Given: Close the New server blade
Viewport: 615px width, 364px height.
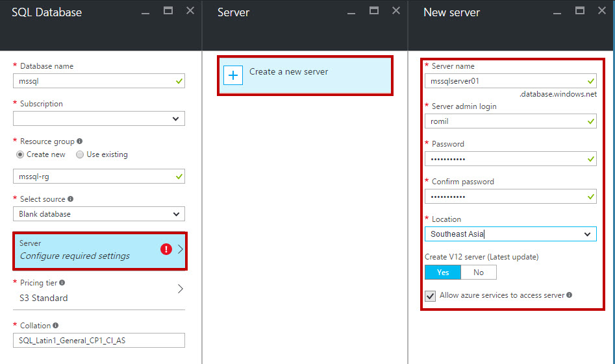Looking at the screenshot, I should (602, 10).
